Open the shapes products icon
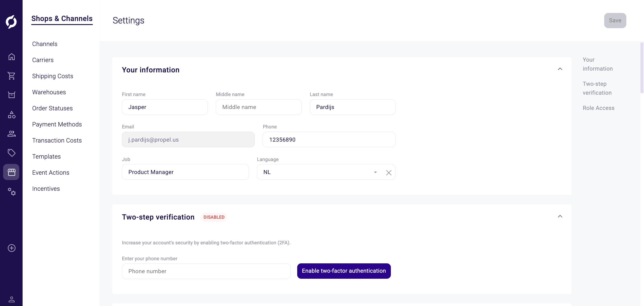Screen dimensions: 644x306 pyautogui.click(x=11, y=115)
